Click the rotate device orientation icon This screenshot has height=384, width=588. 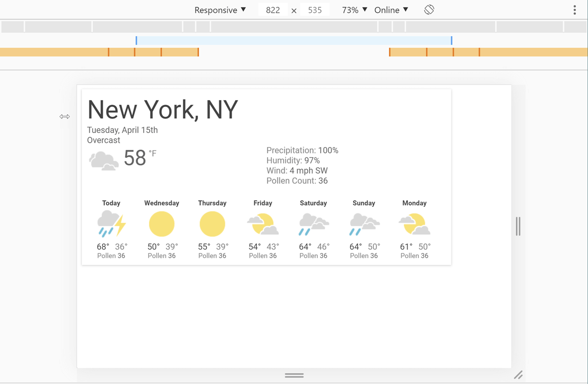[x=429, y=10]
